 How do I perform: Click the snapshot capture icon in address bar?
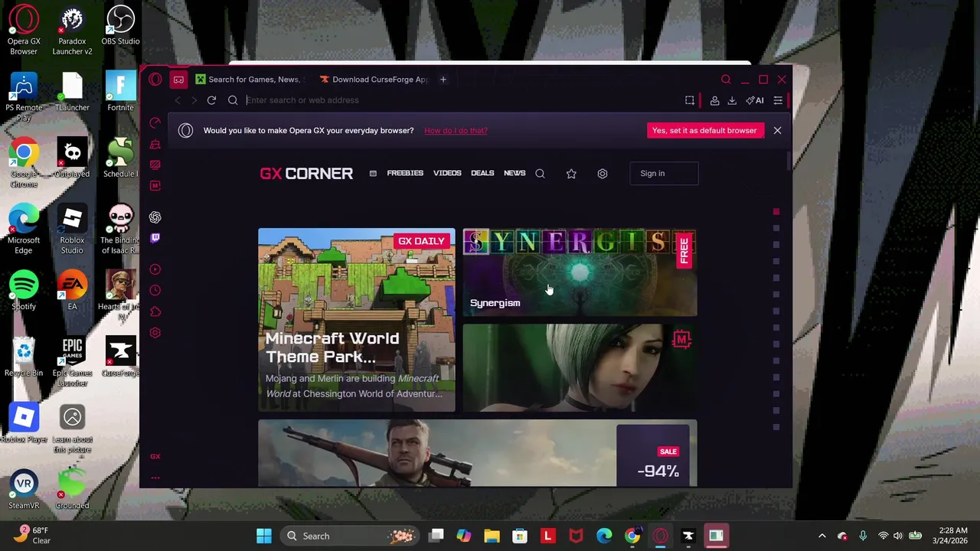pyautogui.click(x=689, y=100)
